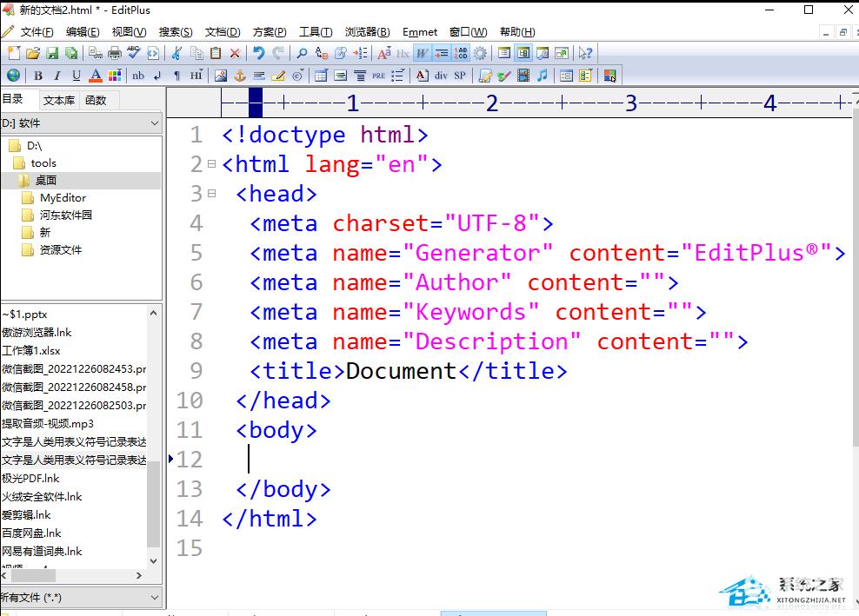859x616 pixels.
Task: Insert a table using the table icon
Action: click(x=321, y=76)
